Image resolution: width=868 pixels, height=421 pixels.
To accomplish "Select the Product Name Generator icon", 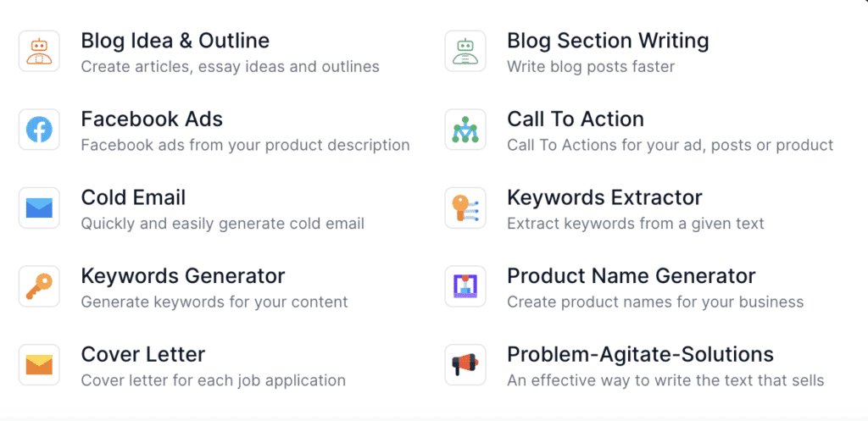I will click(465, 286).
